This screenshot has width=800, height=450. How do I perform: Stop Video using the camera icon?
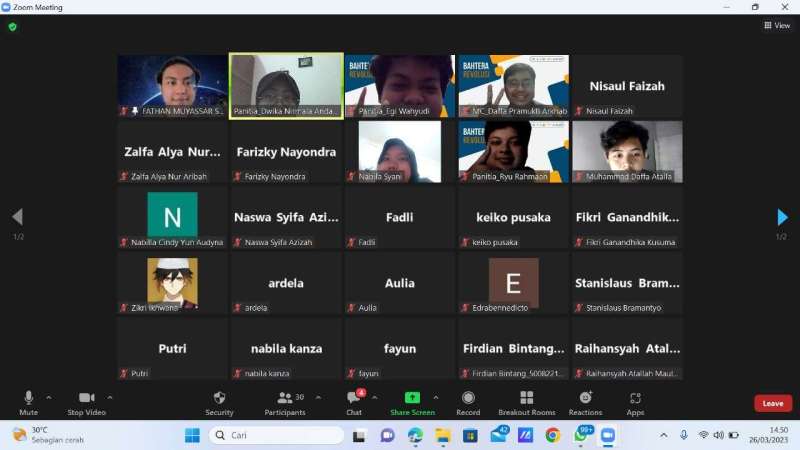[x=86, y=403]
